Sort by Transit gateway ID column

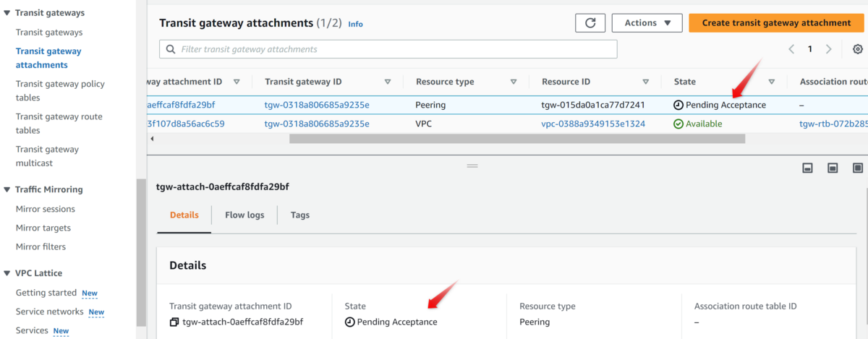(388, 82)
